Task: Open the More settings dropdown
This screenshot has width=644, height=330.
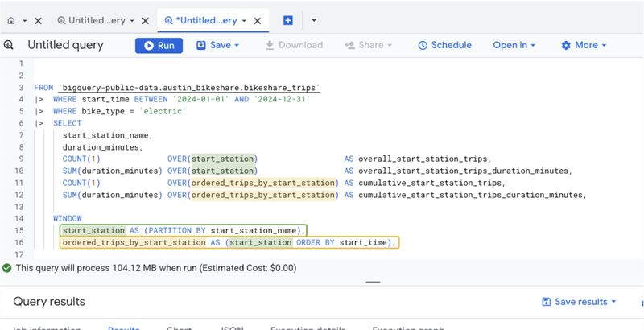Action: 584,45
